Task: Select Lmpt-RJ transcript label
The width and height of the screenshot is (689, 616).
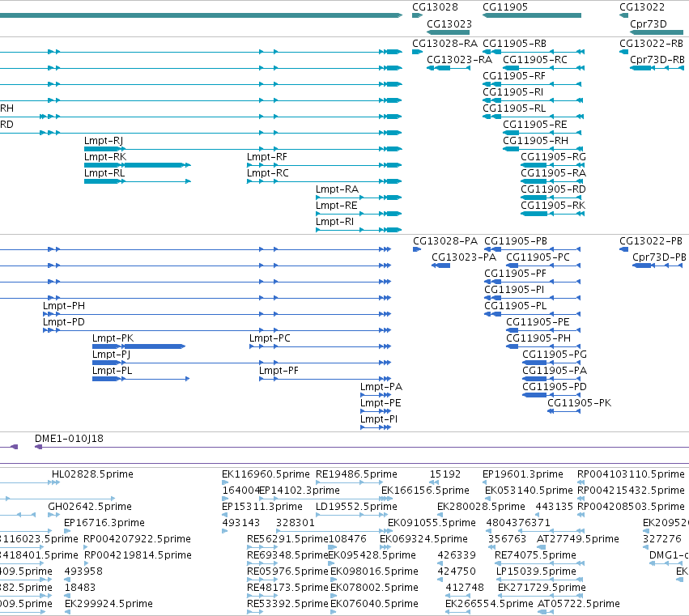Action: coord(104,141)
